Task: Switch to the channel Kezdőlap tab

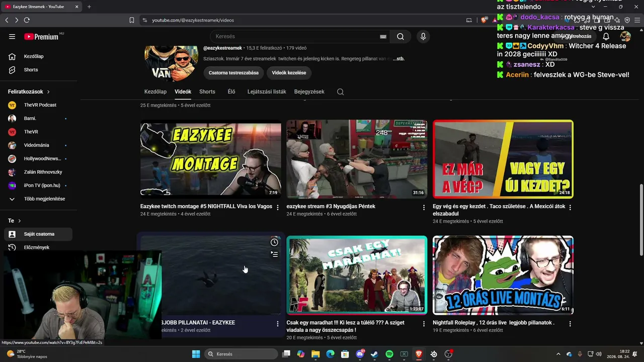Action: coord(155,92)
